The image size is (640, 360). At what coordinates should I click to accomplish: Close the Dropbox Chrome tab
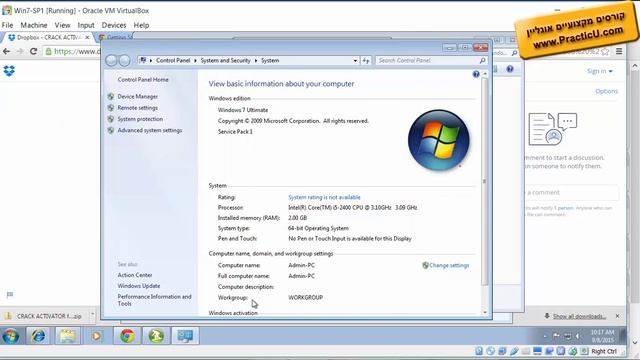87,38
